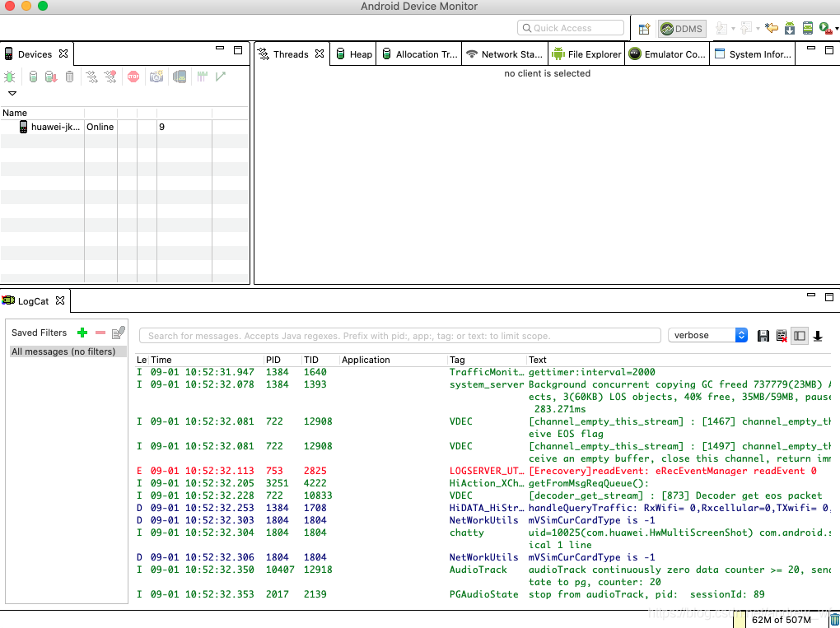
Task: Click the Last Edit Location arrow icon
Action: pos(772,28)
